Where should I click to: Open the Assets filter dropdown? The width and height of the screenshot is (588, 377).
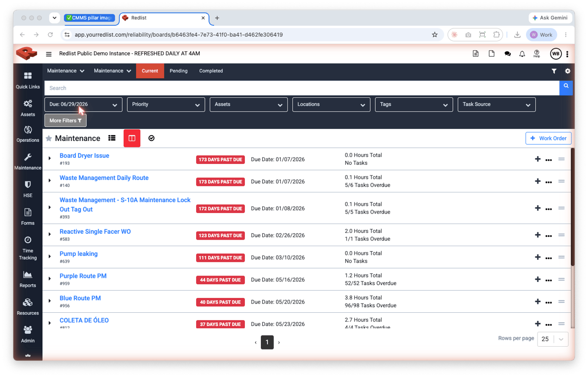[249, 105]
